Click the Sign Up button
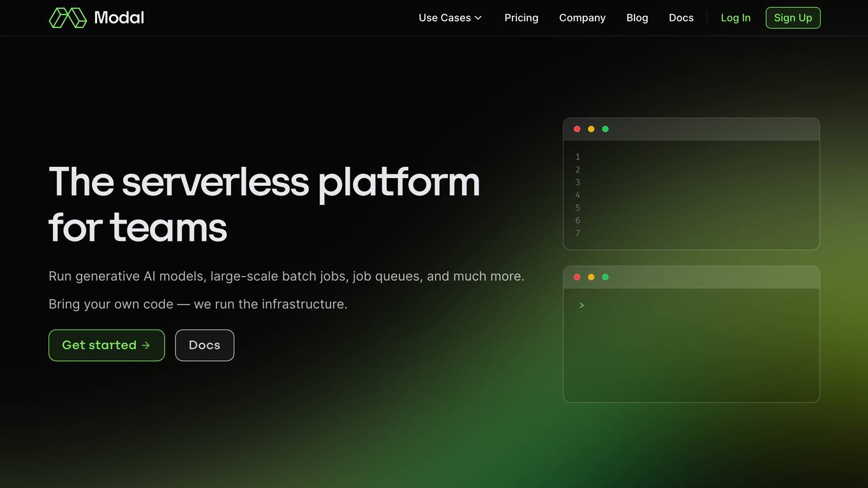The height and width of the screenshot is (488, 868). click(793, 18)
